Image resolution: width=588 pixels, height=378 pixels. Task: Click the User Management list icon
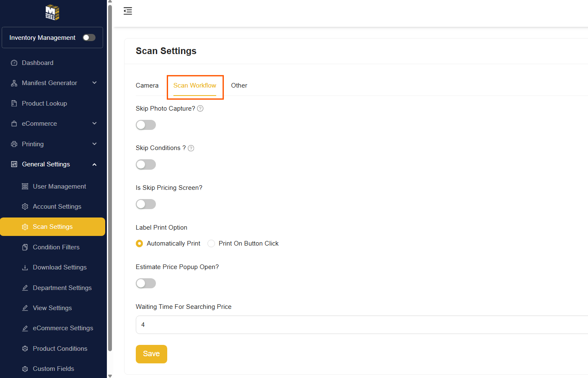pos(25,186)
